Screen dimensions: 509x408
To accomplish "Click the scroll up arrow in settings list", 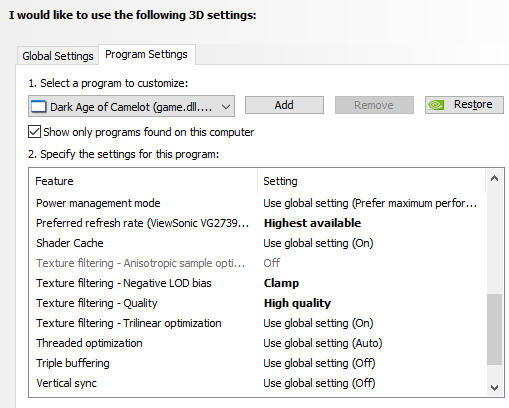I will click(x=494, y=178).
